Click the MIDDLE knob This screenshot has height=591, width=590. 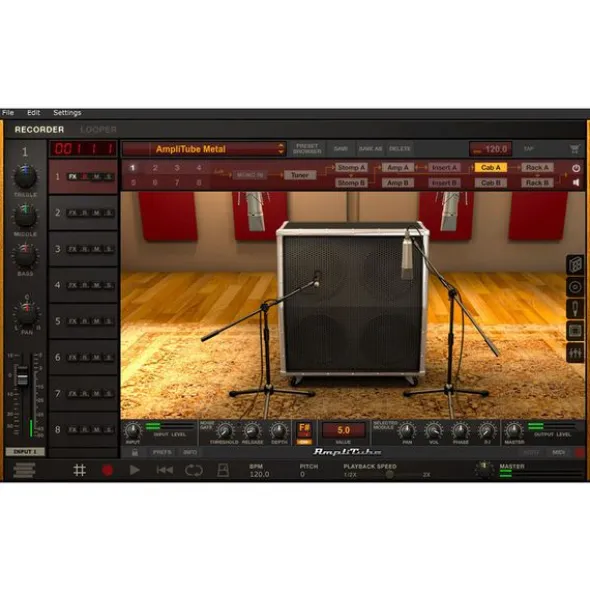[25, 216]
